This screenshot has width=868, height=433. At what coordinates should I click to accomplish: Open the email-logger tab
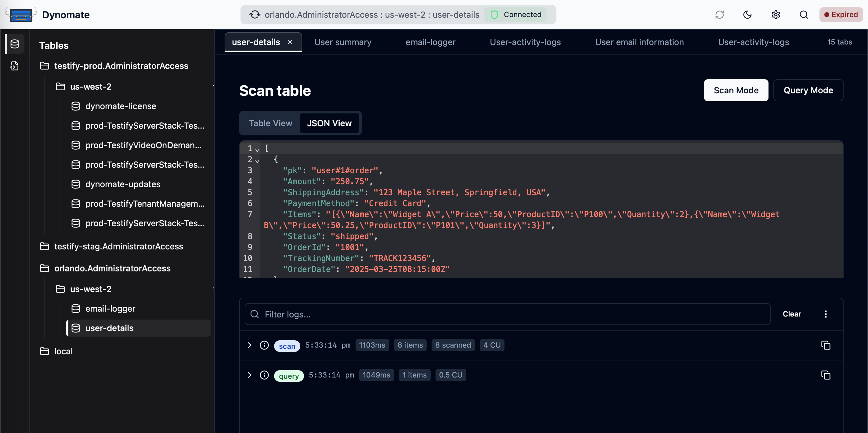coord(430,42)
